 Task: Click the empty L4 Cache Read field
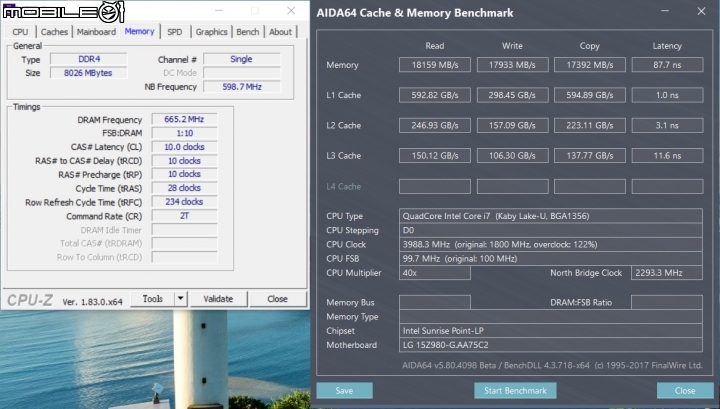coord(435,186)
